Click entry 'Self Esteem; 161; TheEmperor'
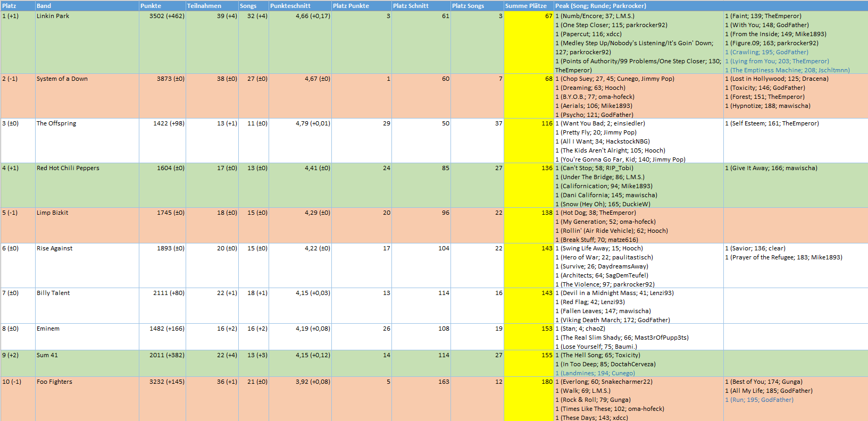Screen dimensions: 868x421 772,123
